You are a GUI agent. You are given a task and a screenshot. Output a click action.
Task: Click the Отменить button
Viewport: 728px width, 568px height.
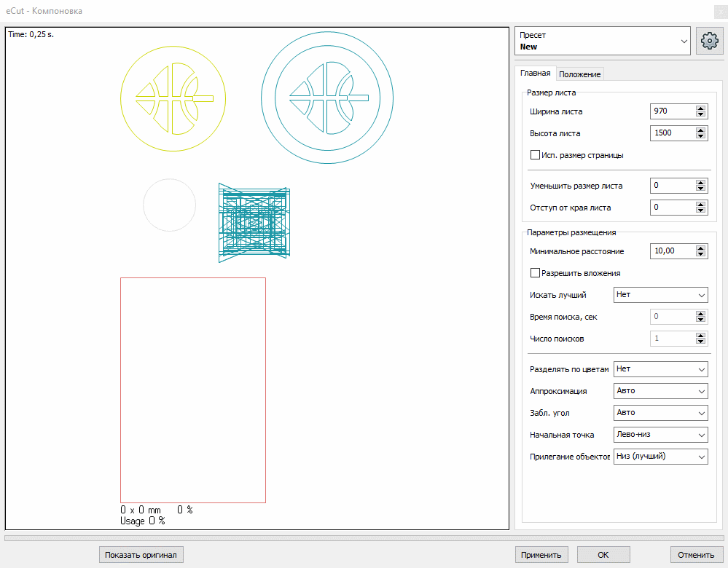(x=696, y=555)
